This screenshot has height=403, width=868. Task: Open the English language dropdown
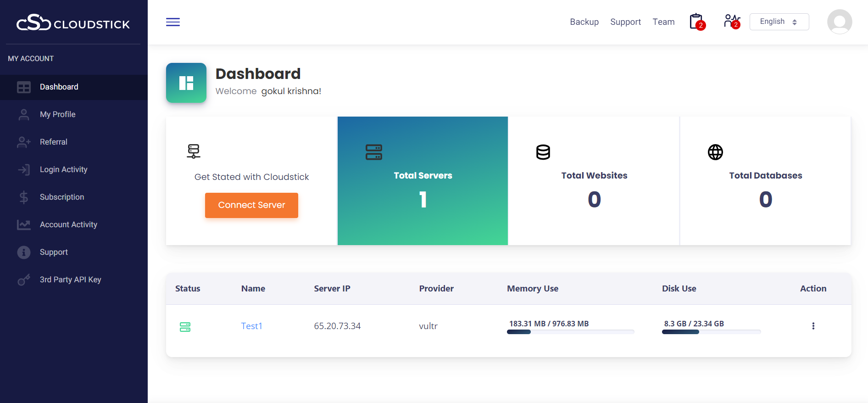779,22
